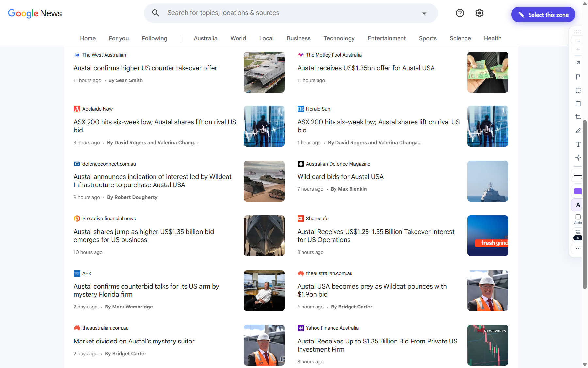
Task: Open the Science section
Action: (460, 38)
